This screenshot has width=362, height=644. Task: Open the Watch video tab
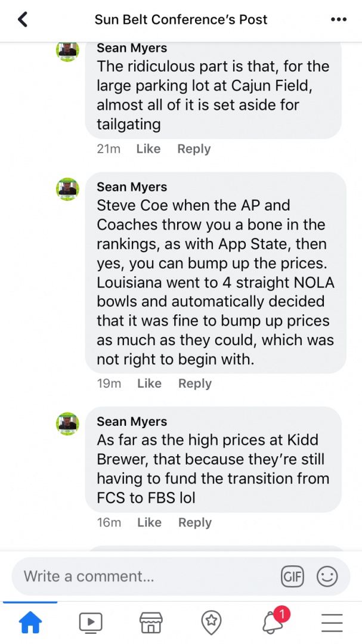[x=91, y=623]
